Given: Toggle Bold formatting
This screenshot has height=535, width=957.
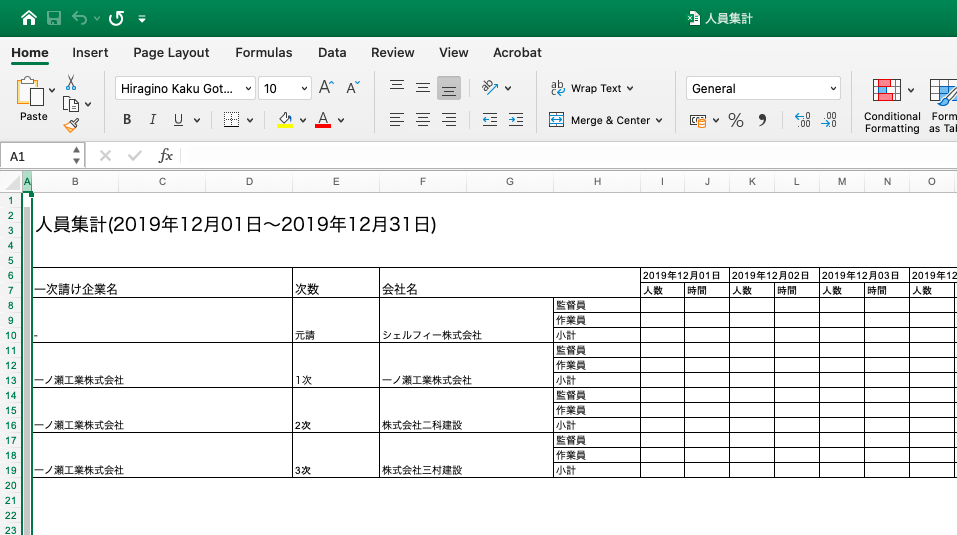Looking at the screenshot, I should coord(127,120).
